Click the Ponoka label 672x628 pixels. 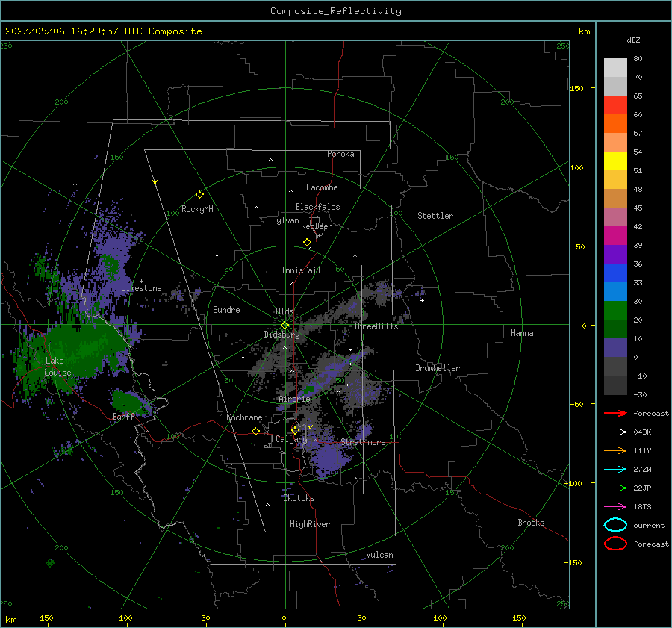340,155
